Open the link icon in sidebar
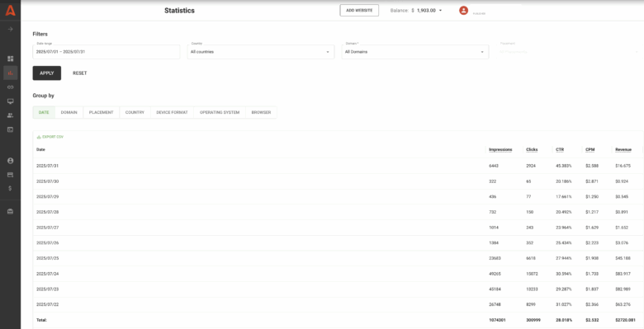The image size is (644, 329). coord(10,87)
